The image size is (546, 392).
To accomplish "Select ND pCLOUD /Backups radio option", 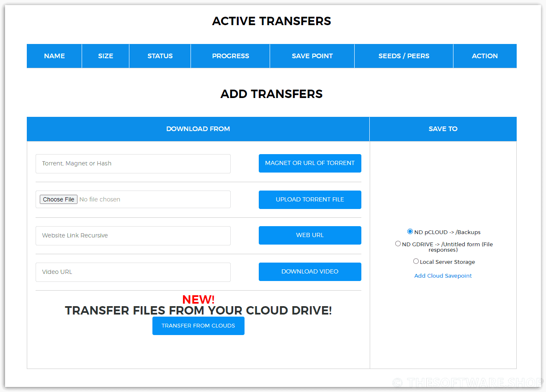I will click(410, 232).
